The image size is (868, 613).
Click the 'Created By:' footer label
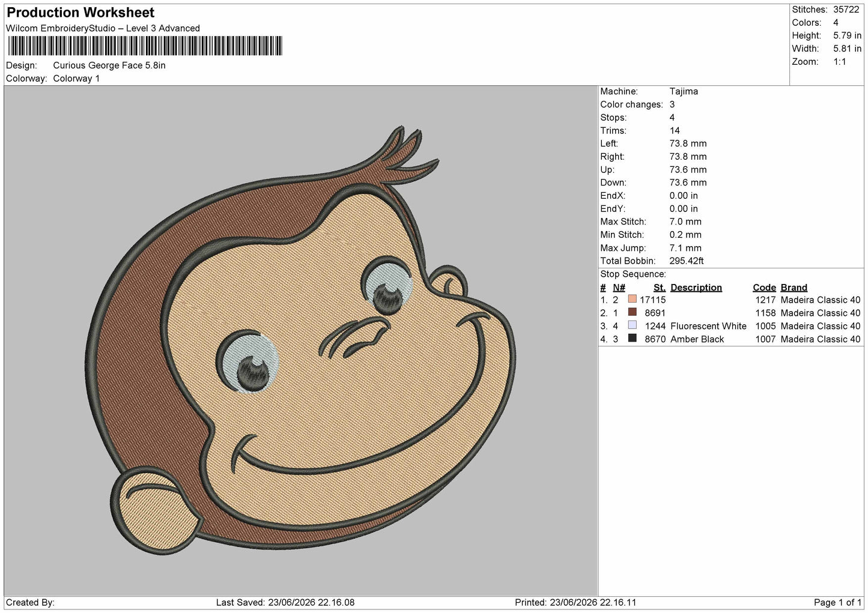(x=31, y=603)
